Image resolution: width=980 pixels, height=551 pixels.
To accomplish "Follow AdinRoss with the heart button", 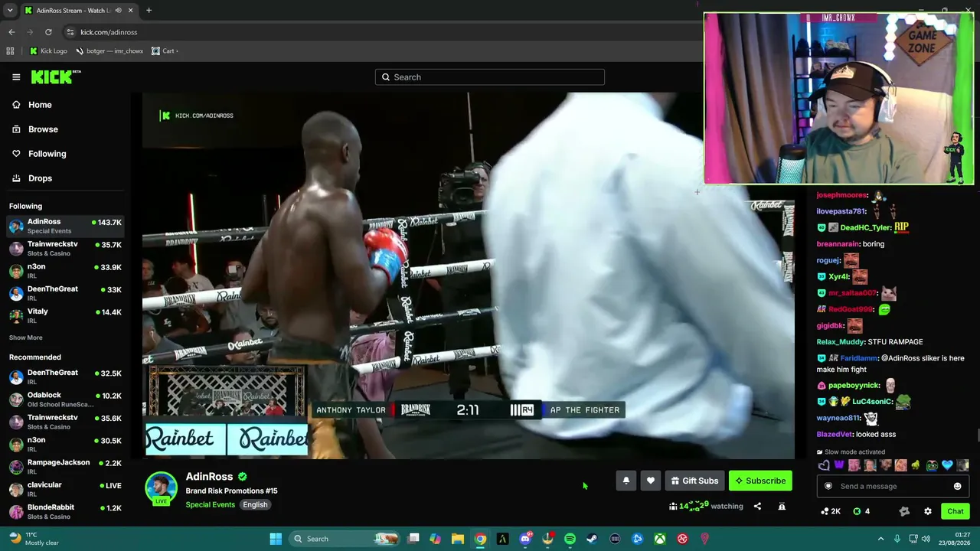I will point(650,481).
